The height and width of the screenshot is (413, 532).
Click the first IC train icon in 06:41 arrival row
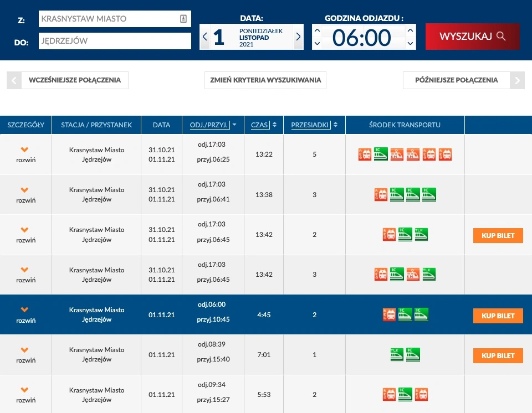click(x=397, y=195)
